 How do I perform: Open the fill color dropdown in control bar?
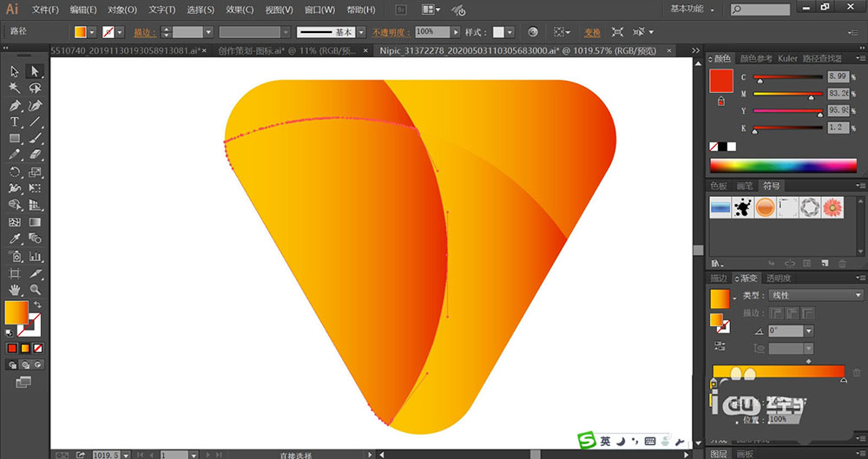(x=92, y=33)
